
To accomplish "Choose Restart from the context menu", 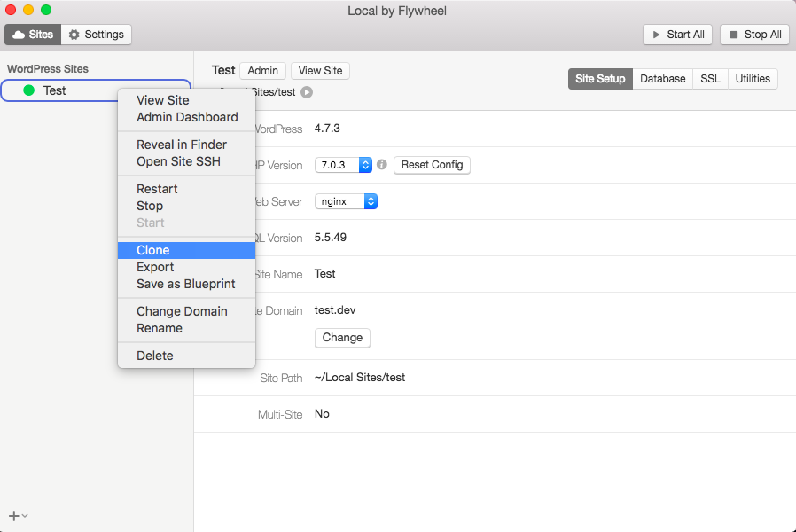I will [x=186, y=189].
